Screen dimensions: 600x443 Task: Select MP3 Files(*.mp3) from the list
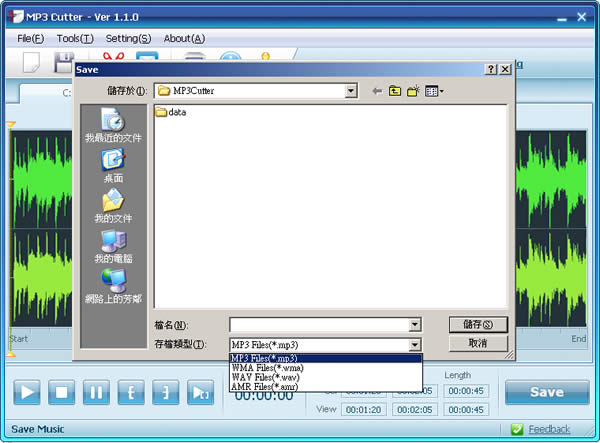(x=326, y=358)
